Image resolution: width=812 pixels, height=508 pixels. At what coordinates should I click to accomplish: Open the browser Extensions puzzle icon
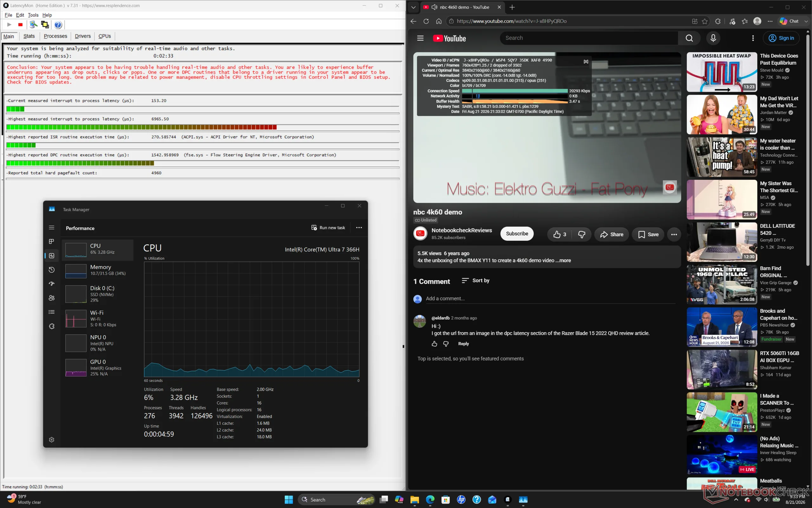(x=718, y=21)
